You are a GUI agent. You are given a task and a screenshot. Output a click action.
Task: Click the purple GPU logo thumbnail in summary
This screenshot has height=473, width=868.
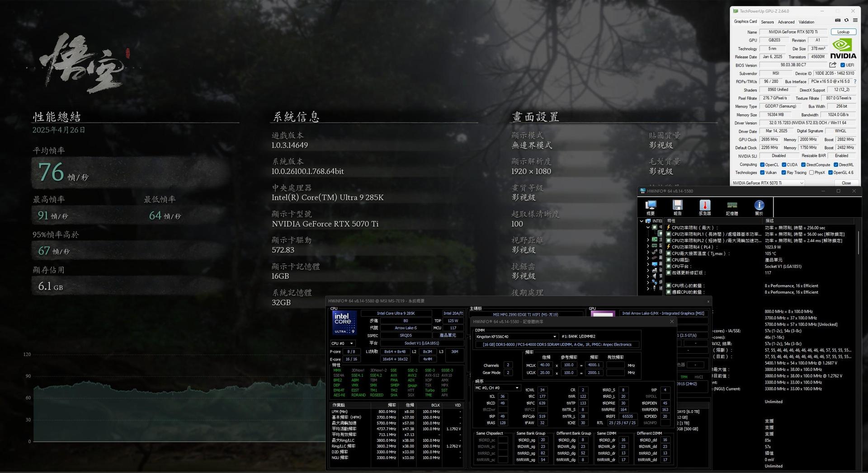pyautogui.click(x=603, y=314)
